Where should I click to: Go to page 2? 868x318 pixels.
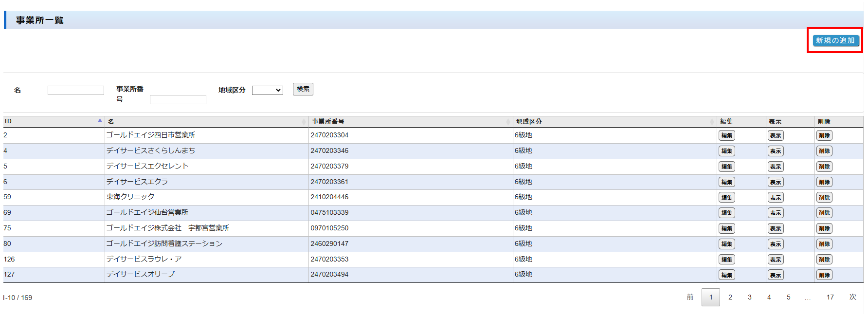(x=730, y=297)
